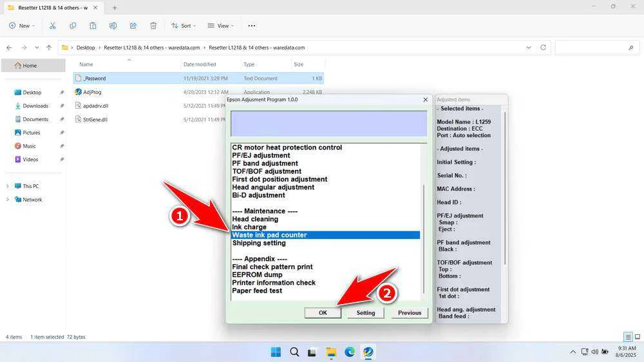Navigate up one folder level
The height and width of the screenshot is (362, 644).
point(49,48)
